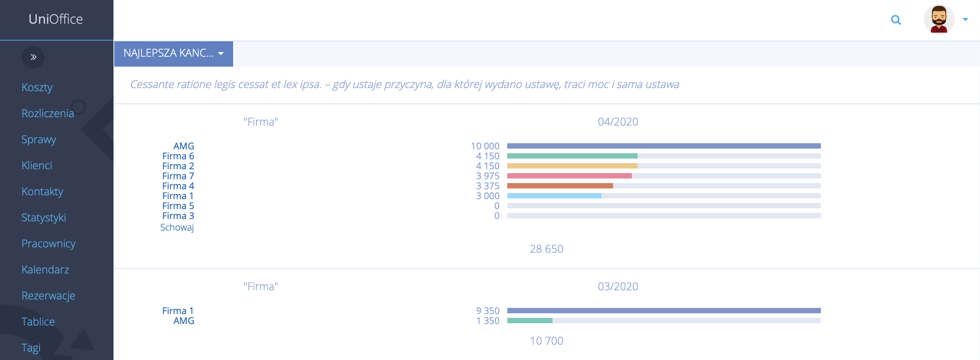Click the green Firma 6 progress bar
This screenshot has height=360, width=980.
[572, 156]
